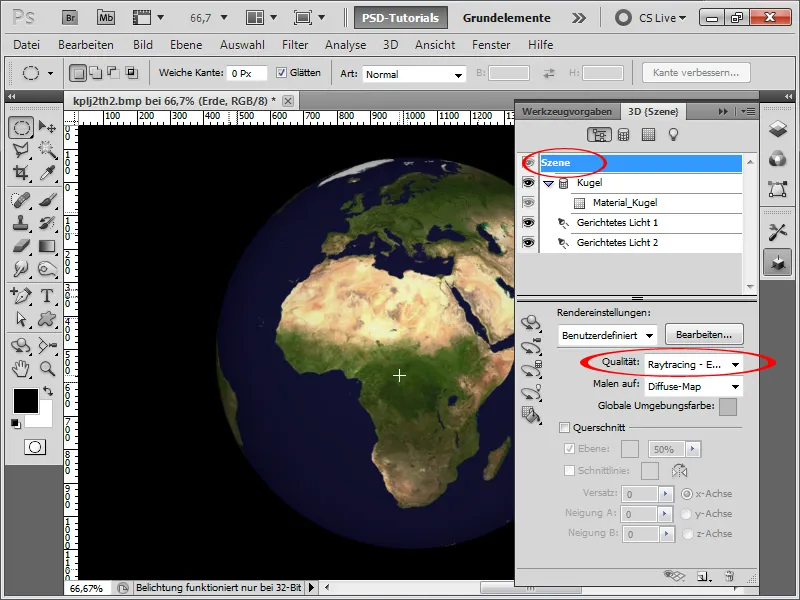The width and height of the screenshot is (800, 600).
Task: Choose the Polygonal Lasso tool
Action: (21, 150)
